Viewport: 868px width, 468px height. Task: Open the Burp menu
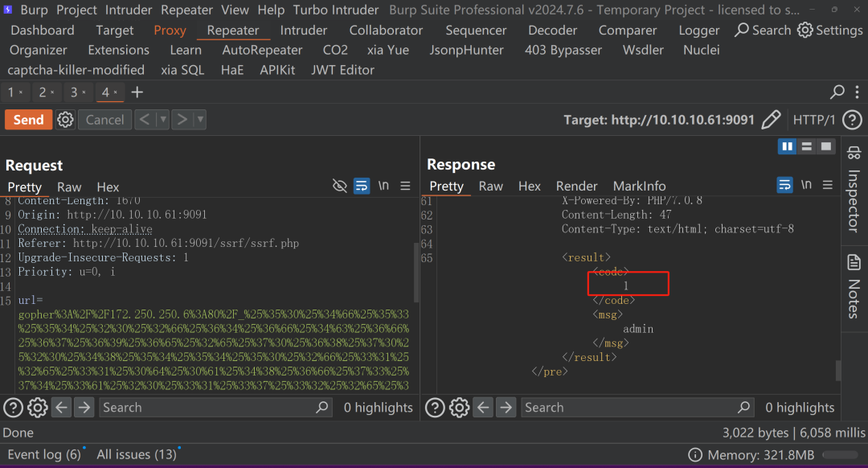35,10
